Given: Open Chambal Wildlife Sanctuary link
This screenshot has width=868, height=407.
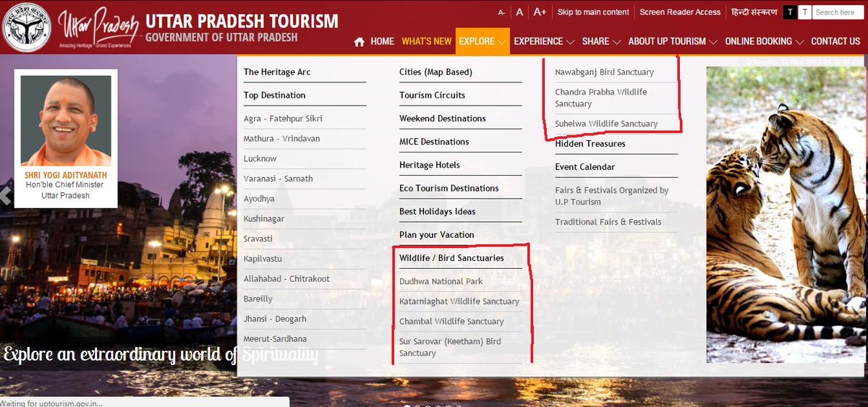Looking at the screenshot, I should 451,321.
